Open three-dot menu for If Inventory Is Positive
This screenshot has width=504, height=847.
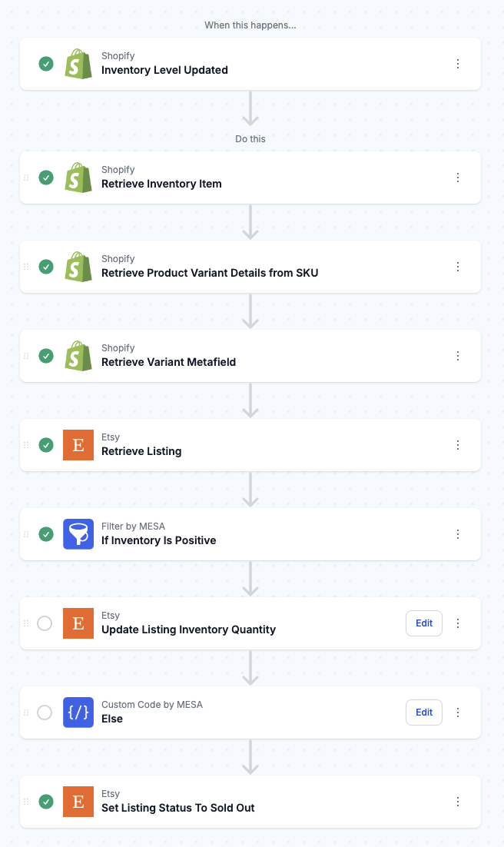(458, 534)
